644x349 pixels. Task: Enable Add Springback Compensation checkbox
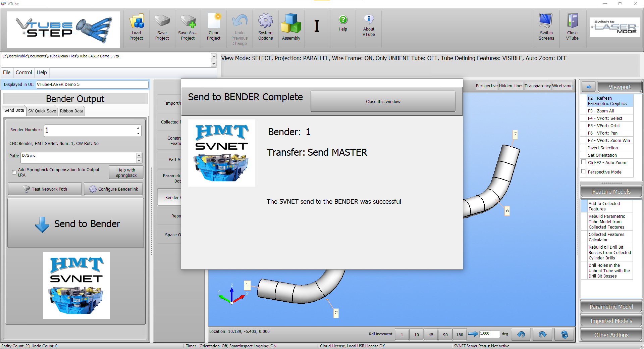click(14, 172)
